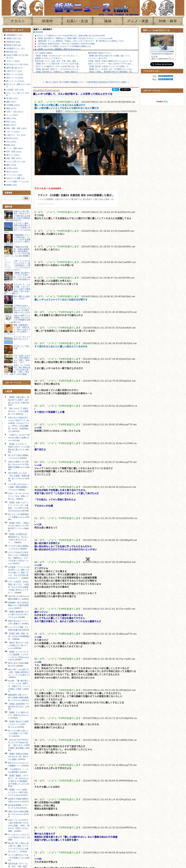Open recent article チャッピーのシェア率がやばいらしい
The height and width of the screenshot is (868, 186).
tap(22, 338)
